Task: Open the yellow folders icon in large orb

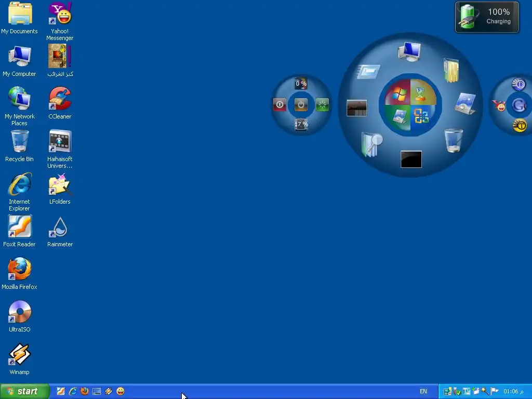Action: coord(451,70)
